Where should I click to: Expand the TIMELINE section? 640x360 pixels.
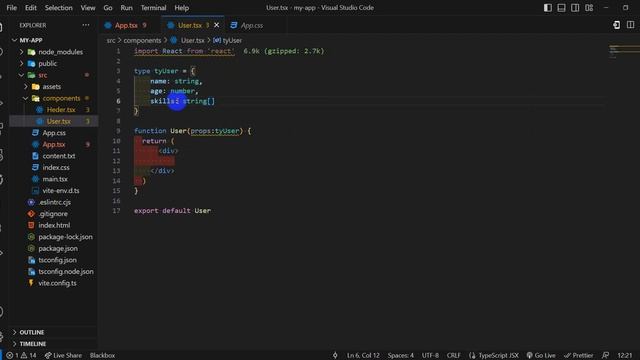point(15,344)
